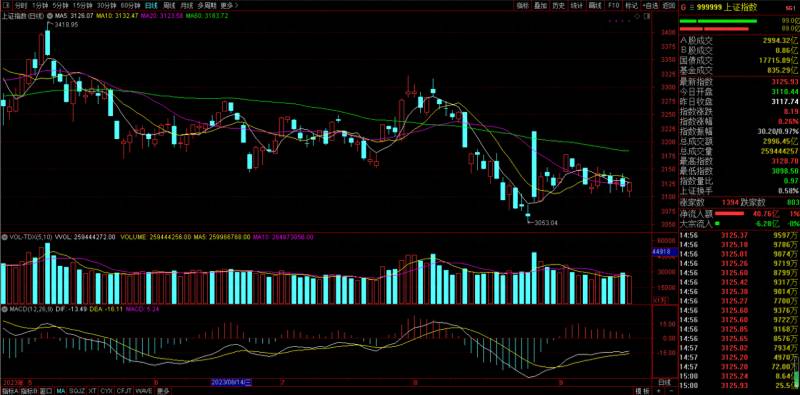Open the green list icon before the stock code
Image resolution: width=800 pixels, height=395 pixels.
coord(692,8)
